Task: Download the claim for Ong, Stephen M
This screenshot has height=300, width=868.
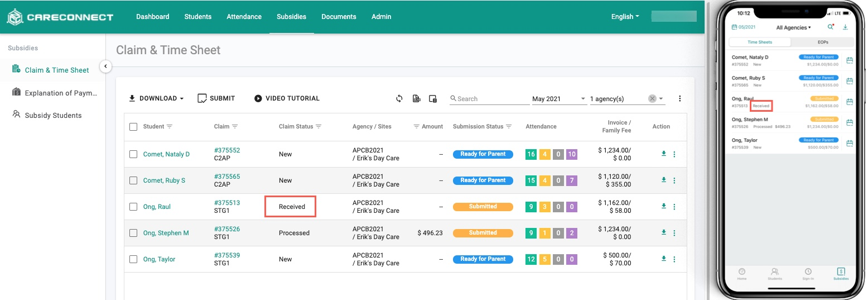Action: click(x=664, y=232)
